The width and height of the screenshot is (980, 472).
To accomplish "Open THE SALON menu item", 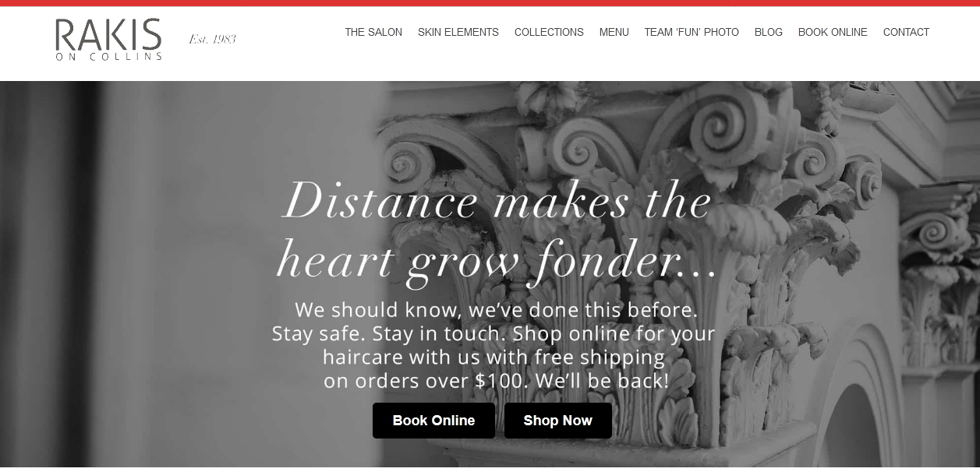I will click(373, 32).
